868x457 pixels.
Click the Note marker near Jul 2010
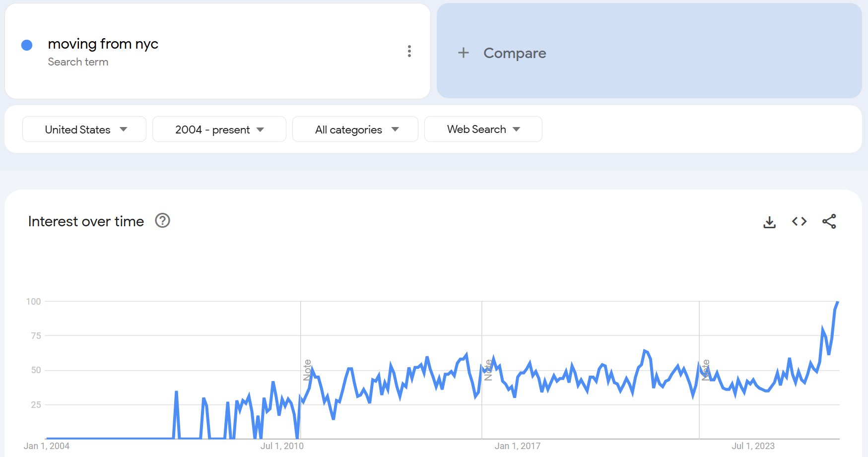point(307,370)
